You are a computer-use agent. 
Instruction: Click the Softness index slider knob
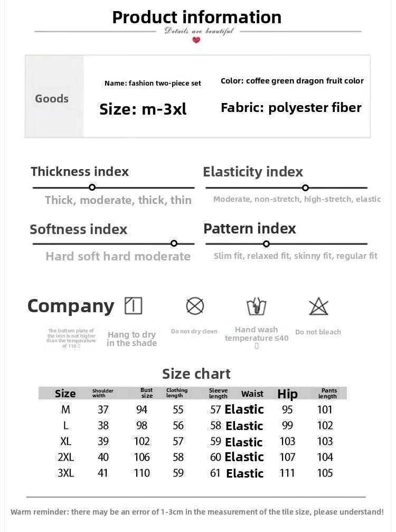click(x=174, y=244)
